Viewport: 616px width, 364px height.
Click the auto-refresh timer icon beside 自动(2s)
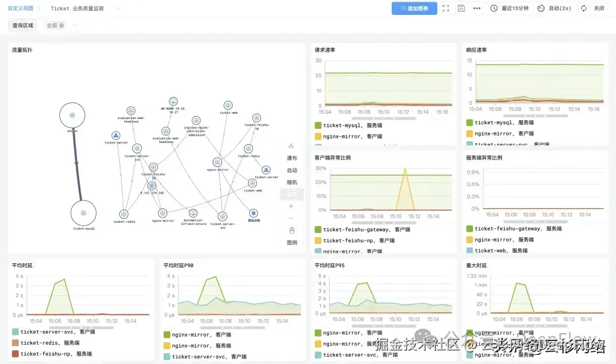(x=541, y=8)
